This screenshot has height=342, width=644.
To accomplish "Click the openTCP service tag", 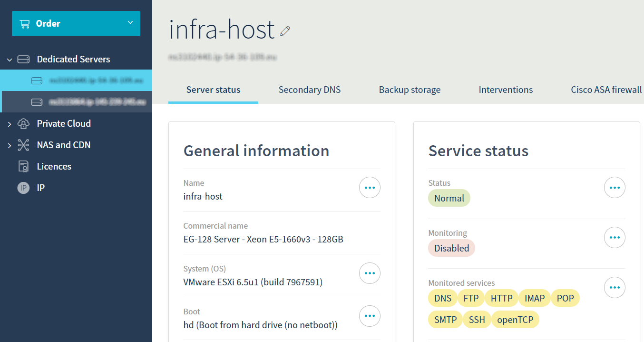I will click(515, 320).
